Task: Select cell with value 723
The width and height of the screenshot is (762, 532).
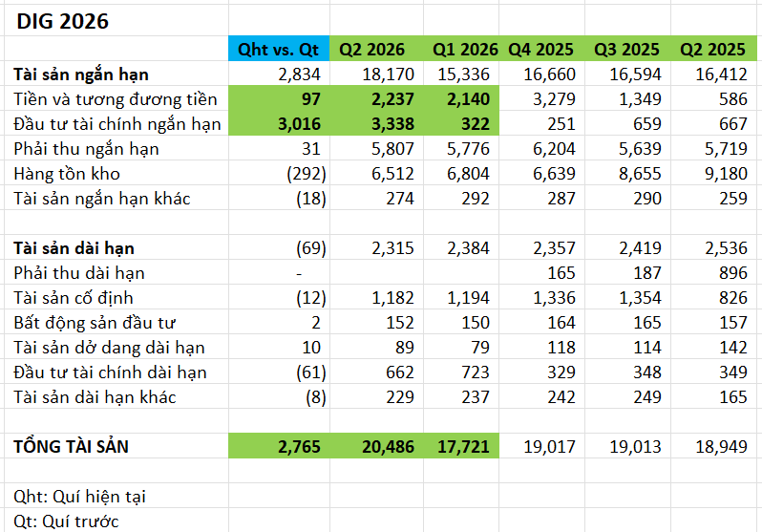Action: coord(461,372)
